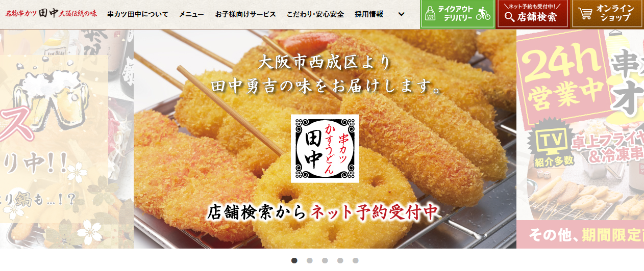Select the third carousel dot

click(x=325, y=260)
